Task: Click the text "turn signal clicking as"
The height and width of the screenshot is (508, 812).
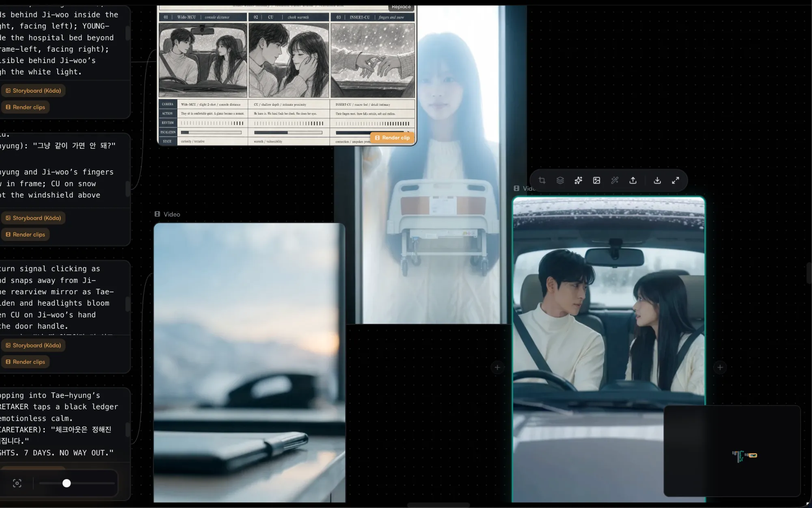Action: [50, 269]
